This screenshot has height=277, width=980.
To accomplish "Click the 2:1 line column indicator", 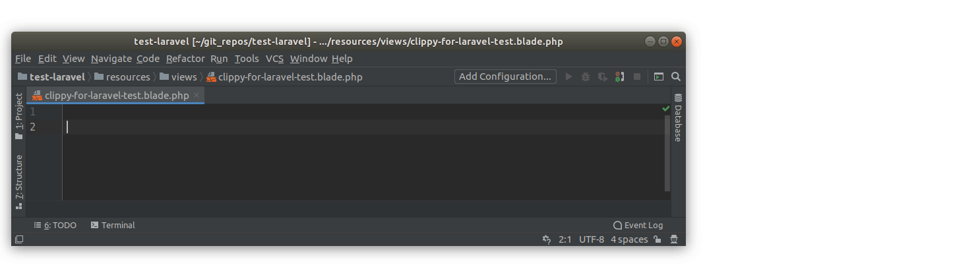I will coord(565,239).
